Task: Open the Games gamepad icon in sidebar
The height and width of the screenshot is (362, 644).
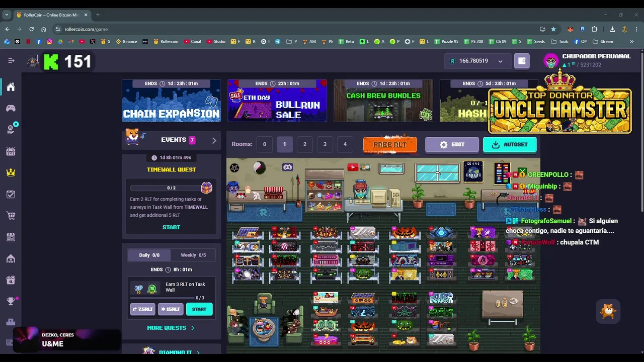Action: click(11, 108)
